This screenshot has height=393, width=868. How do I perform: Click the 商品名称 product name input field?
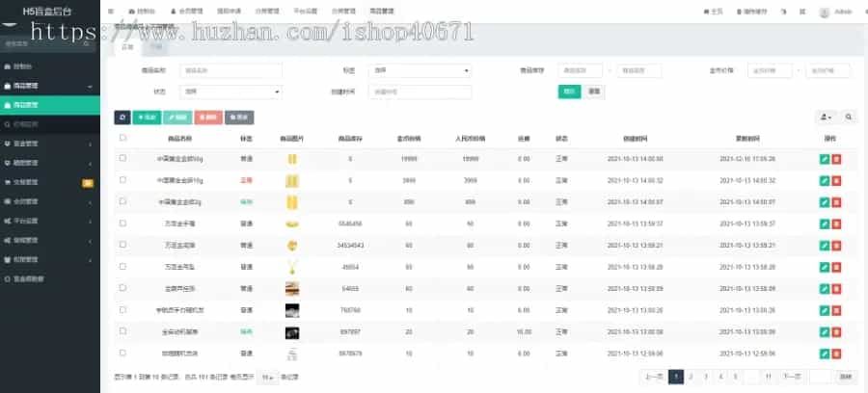(x=231, y=70)
